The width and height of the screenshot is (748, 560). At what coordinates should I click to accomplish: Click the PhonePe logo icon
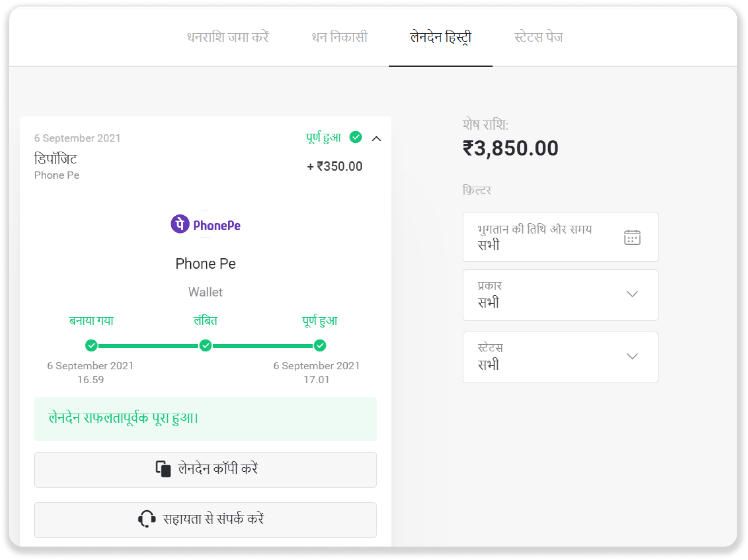tap(180, 224)
